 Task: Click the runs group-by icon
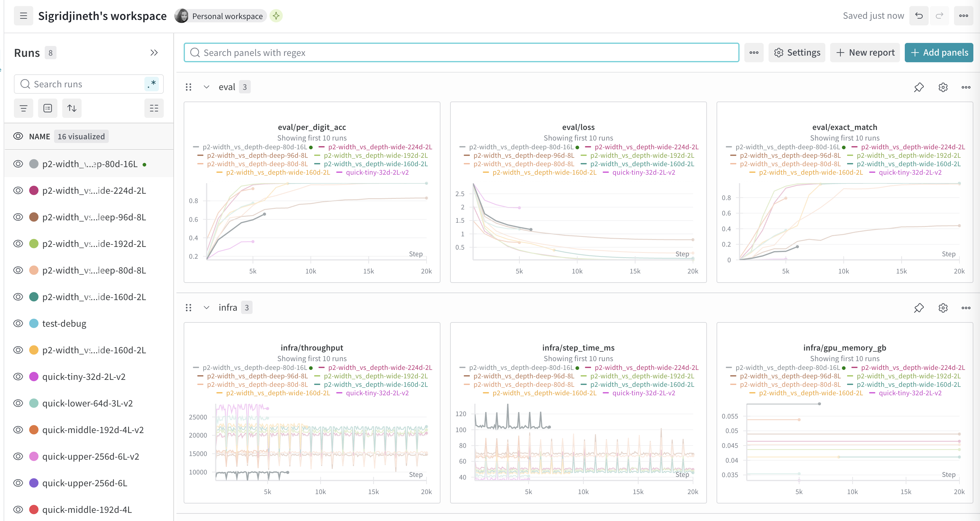point(47,108)
